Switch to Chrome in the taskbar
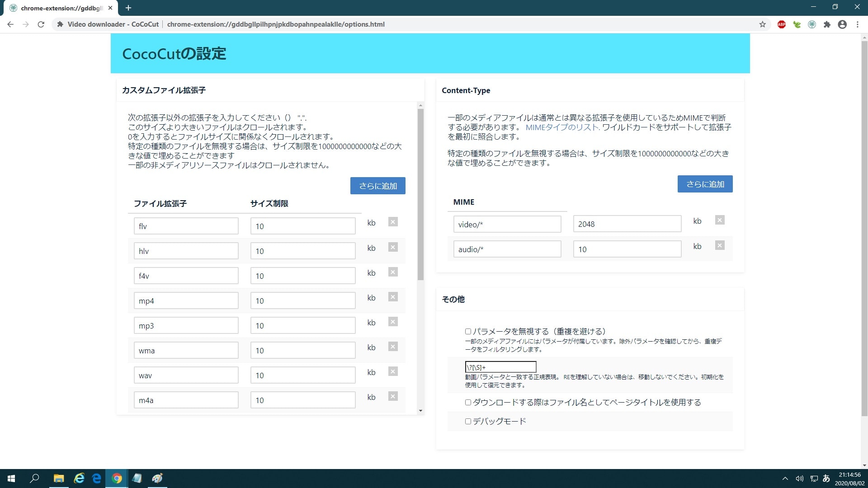Viewport: 868px width, 488px height. point(117,479)
